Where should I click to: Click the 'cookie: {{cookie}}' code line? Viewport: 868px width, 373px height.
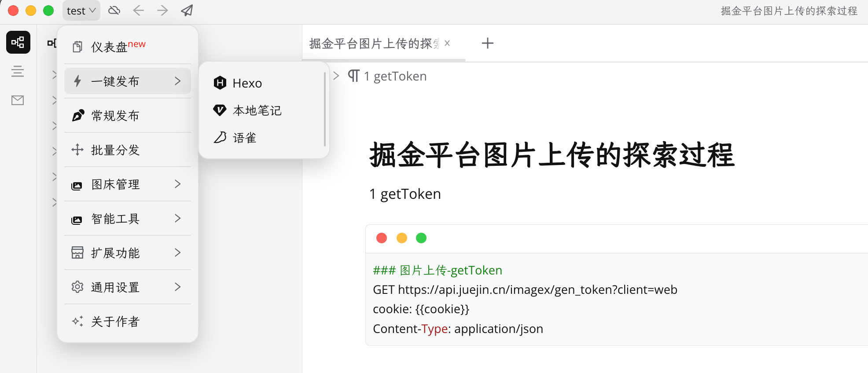coord(421,309)
